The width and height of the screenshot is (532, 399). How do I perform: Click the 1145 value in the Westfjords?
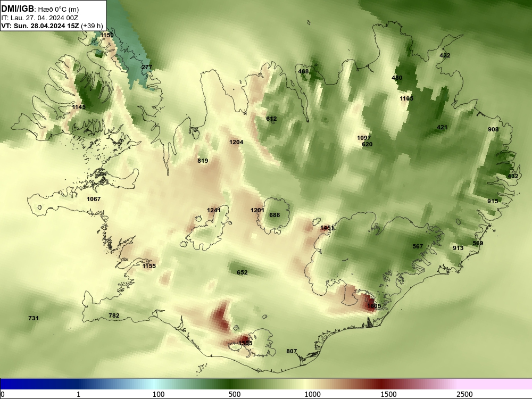point(79,107)
